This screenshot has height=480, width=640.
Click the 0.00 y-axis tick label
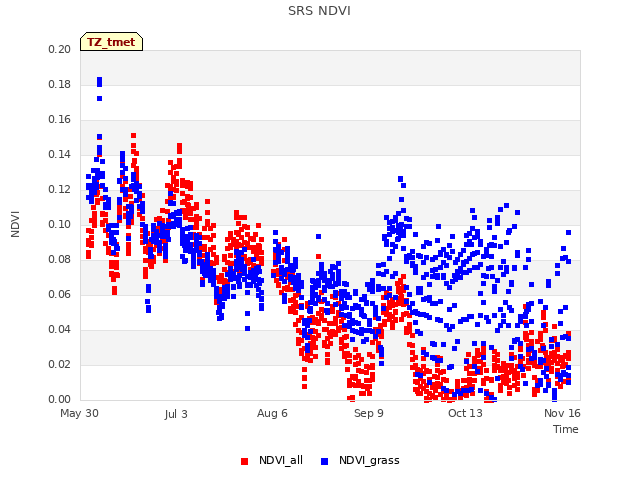[59, 400]
